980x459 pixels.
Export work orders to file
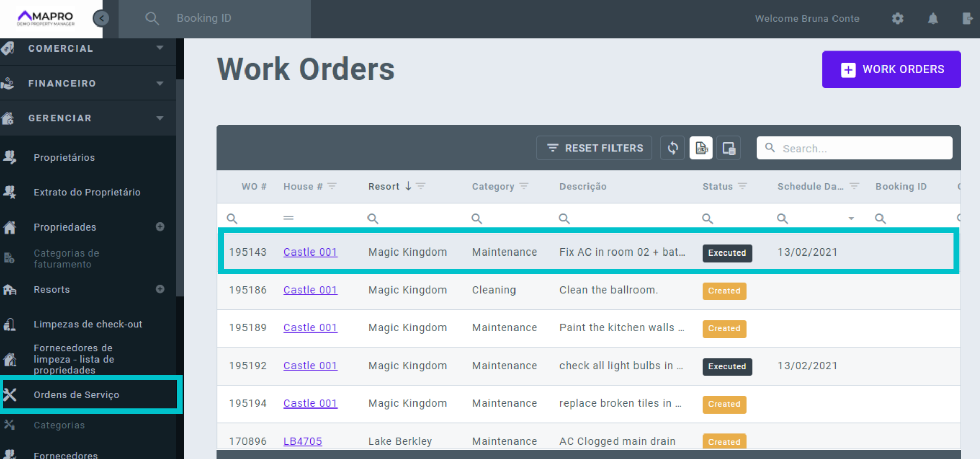coord(701,148)
